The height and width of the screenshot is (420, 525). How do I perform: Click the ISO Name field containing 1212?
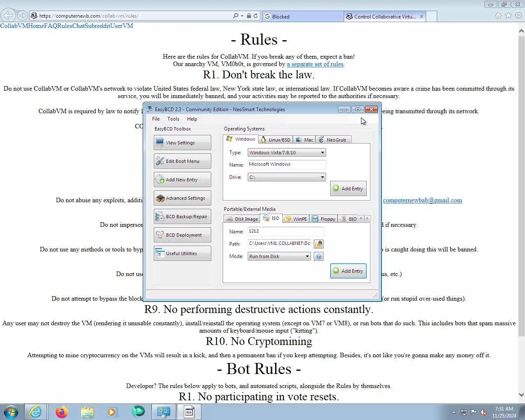pyautogui.click(x=285, y=231)
